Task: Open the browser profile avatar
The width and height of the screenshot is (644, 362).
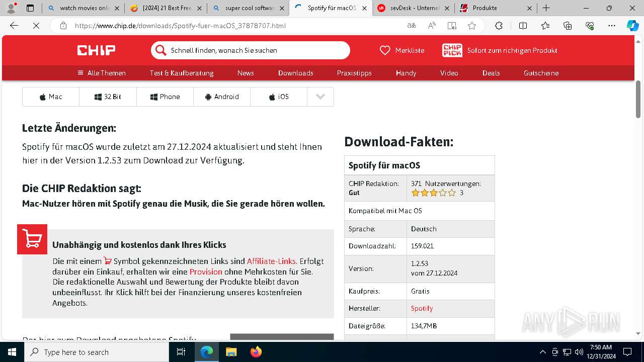Action: pos(11,8)
